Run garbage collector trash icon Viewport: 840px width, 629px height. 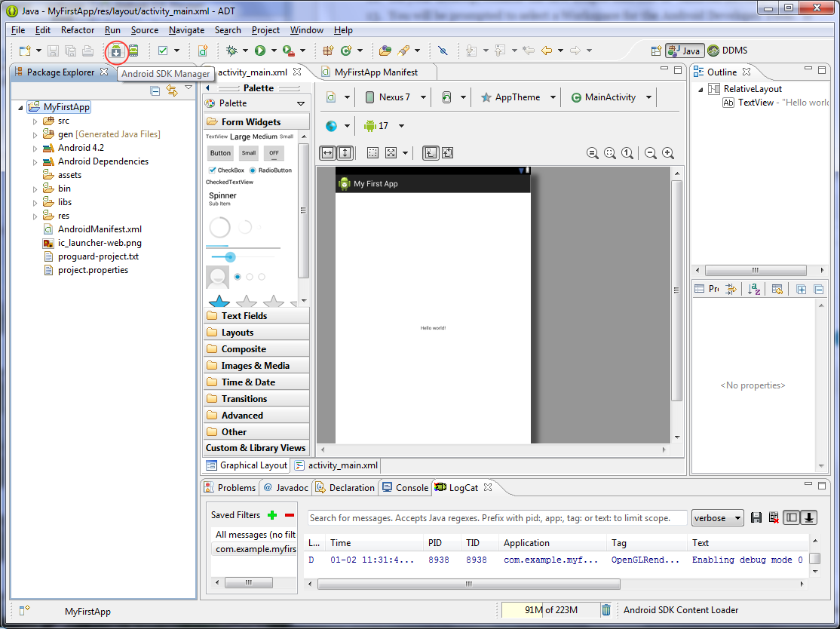[606, 609]
